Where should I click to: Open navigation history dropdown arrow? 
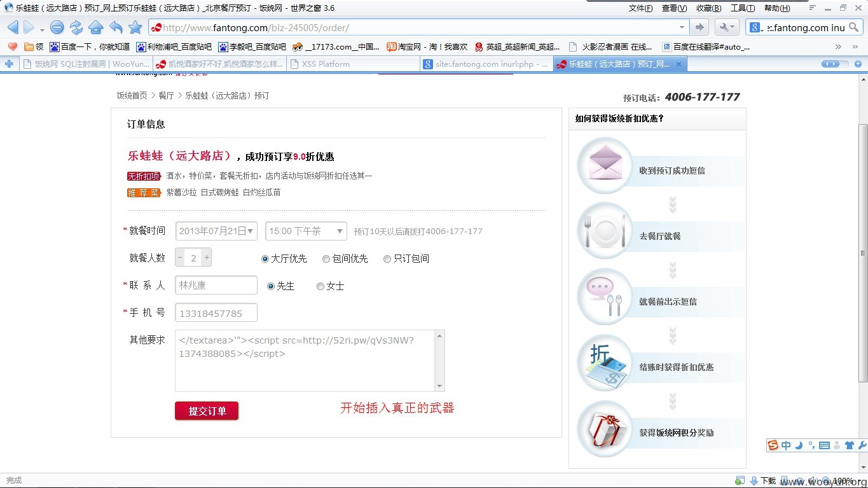42,29
